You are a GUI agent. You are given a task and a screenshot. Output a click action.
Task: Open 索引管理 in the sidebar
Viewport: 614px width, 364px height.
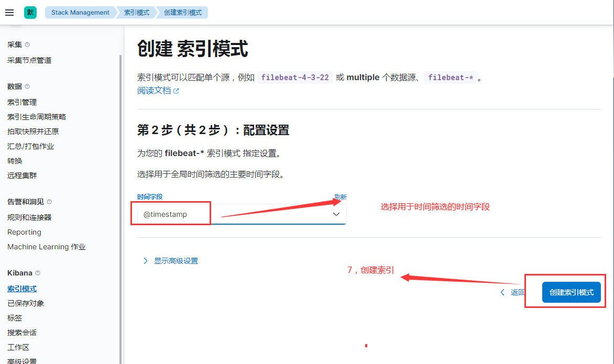coord(22,102)
